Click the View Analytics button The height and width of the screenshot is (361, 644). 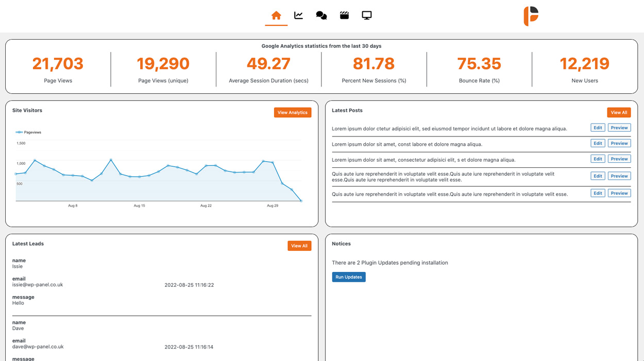click(x=293, y=112)
